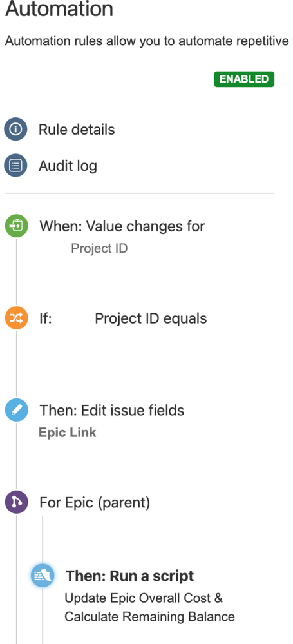Open the Then: Run a script action
Viewport: 293px width, 644px height.
(x=129, y=576)
